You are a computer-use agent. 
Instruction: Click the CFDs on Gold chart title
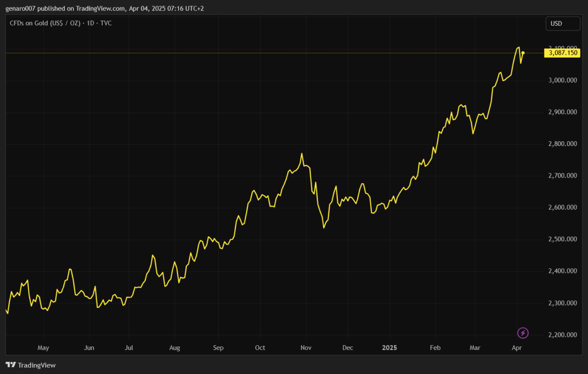pyautogui.click(x=60, y=23)
